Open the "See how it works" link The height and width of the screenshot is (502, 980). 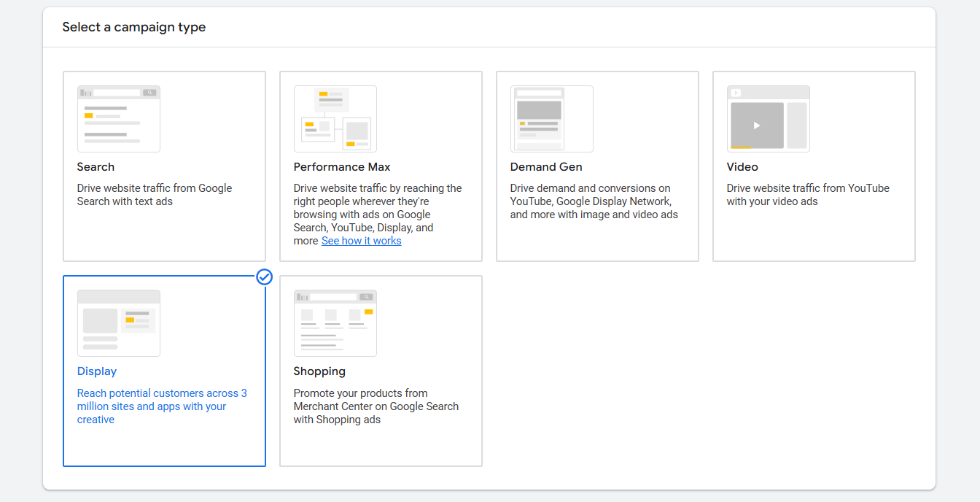click(361, 241)
